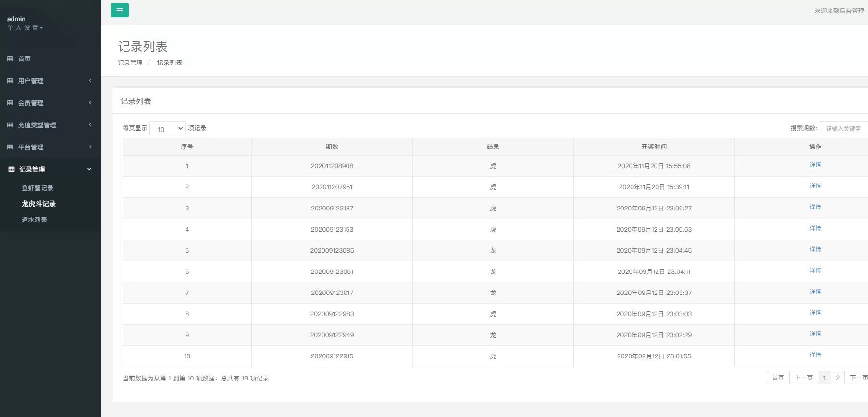868x417 pixels.
Task: View 详情 for period 202011208908
Action: (815, 165)
